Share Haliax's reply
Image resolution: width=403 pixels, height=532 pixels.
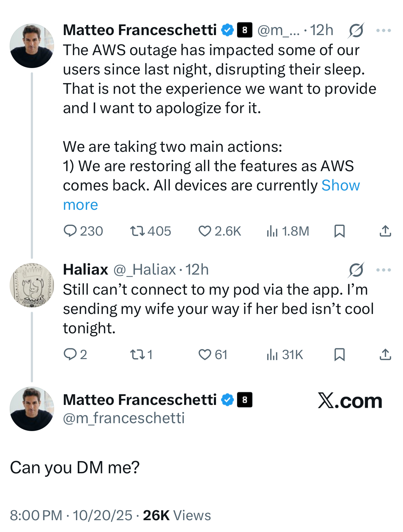(x=385, y=354)
